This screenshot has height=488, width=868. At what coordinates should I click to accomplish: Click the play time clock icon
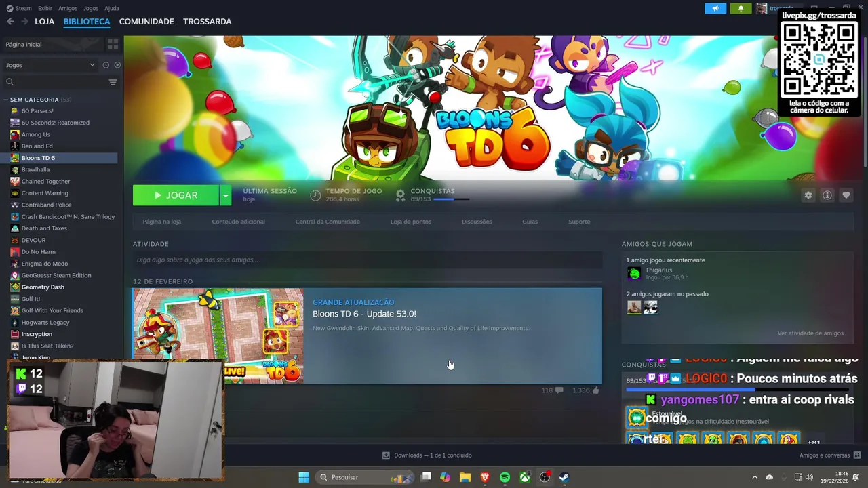(315, 195)
